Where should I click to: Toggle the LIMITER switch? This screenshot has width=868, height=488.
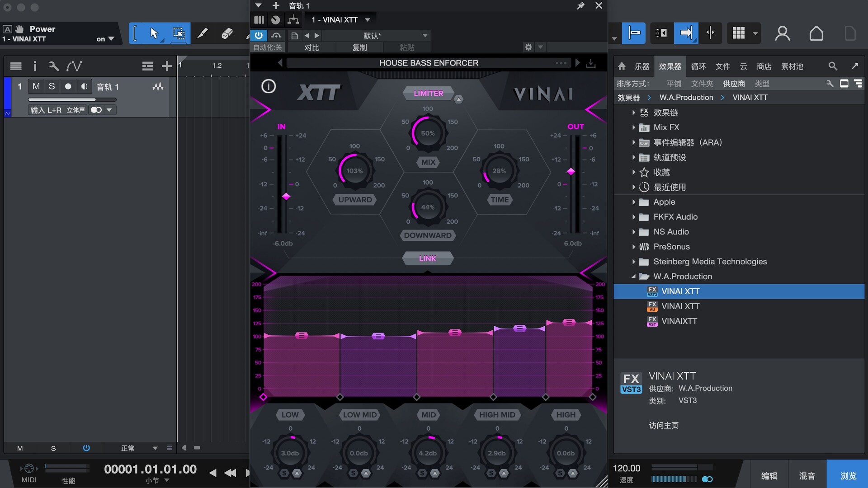tap(428, 94)
